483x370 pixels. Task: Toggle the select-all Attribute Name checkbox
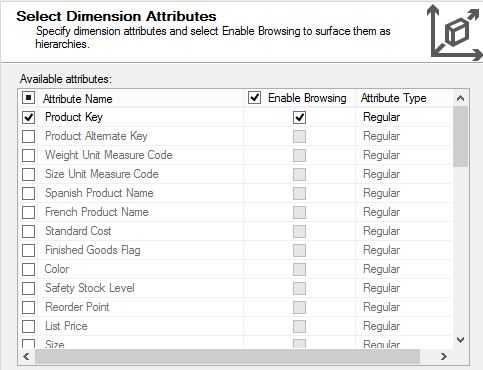[x=28, y=98]
